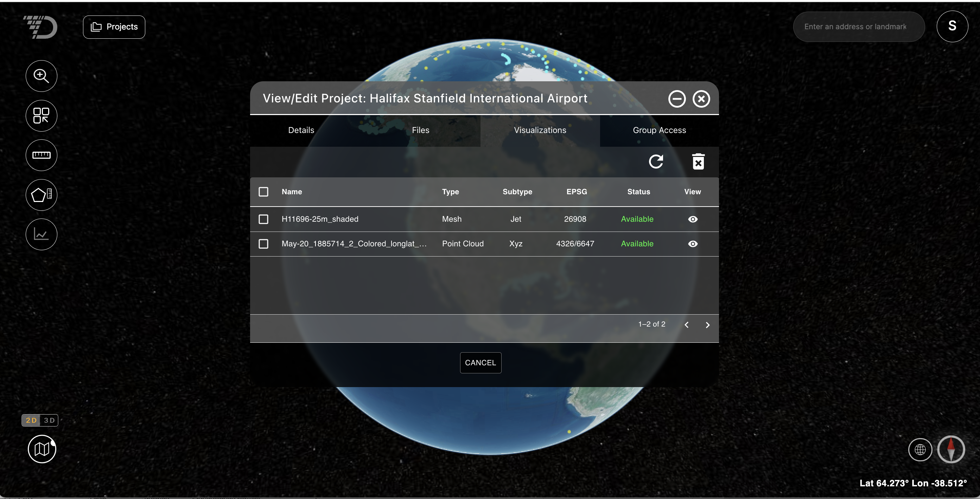Image resolution: width=980 pixels, height=499 pixels.
Task: Click the EPSG column header
Action: pyautogui.click(x=577, y=192)
